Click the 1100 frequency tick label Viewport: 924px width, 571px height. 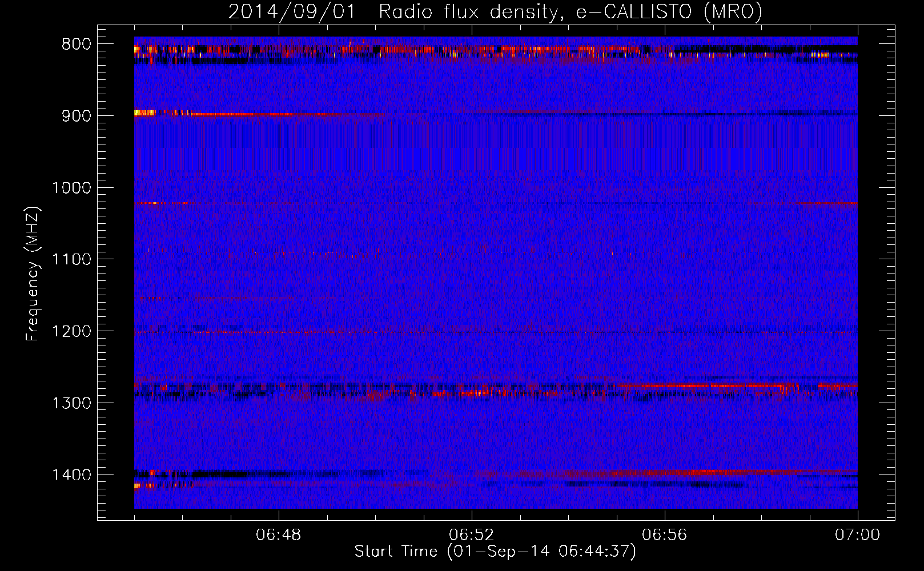(x=72, y=260)
